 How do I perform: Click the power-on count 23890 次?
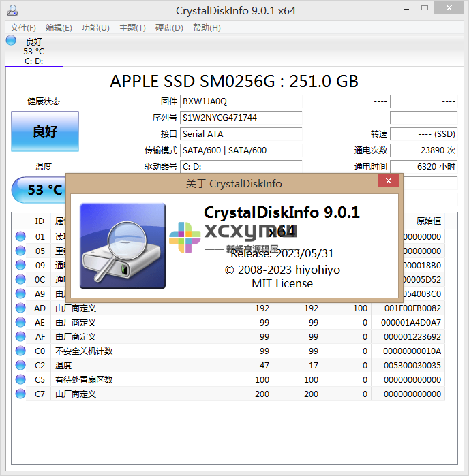point(424,150)
